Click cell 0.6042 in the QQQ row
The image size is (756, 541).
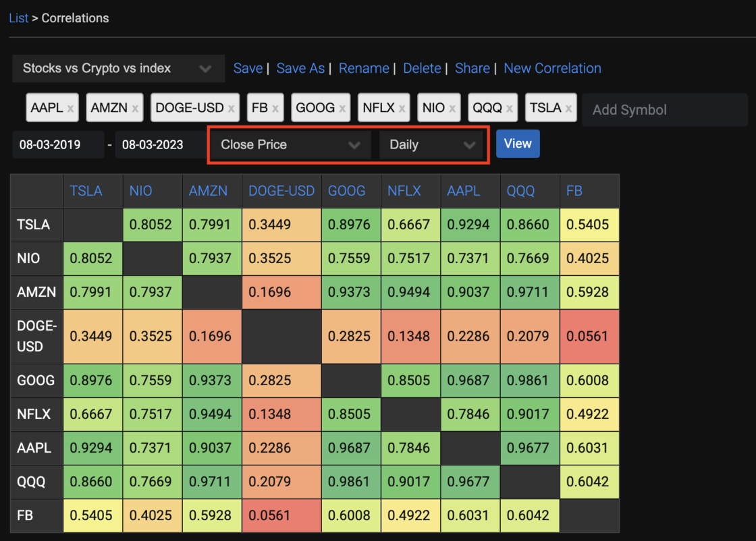pyautogui.click(x=589, y=482)
